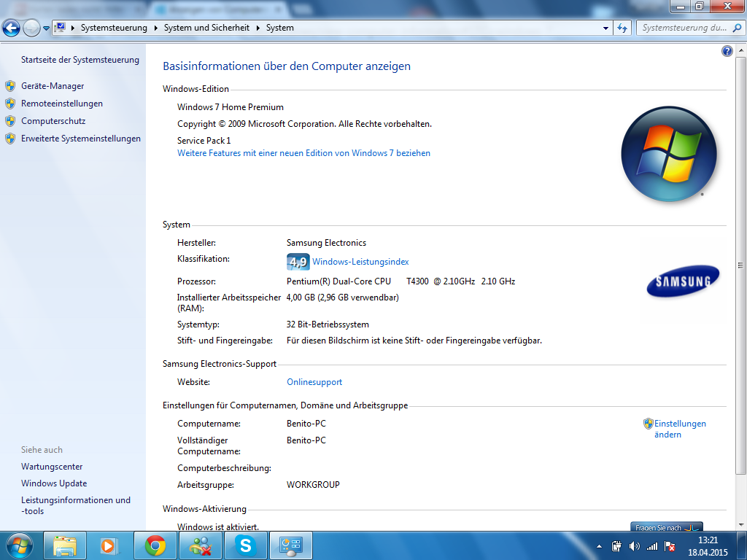Open Skype from the taskbar
Image resolution: width=747 pixels, height=560 pixels.
pyautogui.click(x=245, y=545)
